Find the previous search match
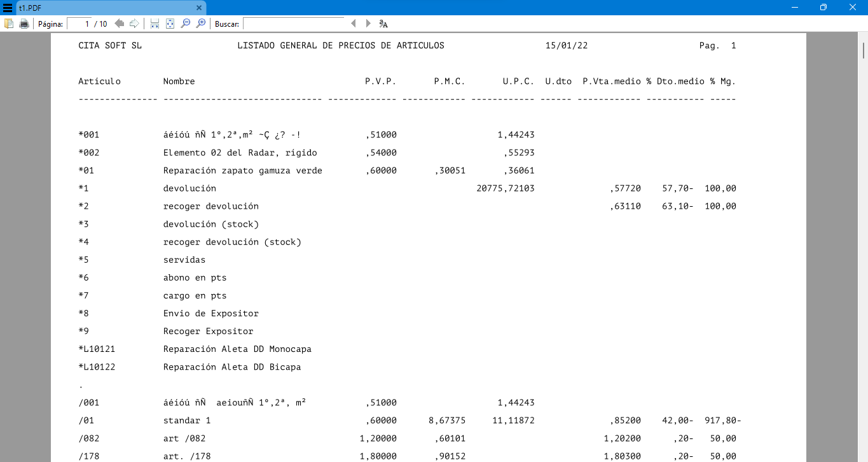This screenshot has width=868, height=462. (354, 23)
